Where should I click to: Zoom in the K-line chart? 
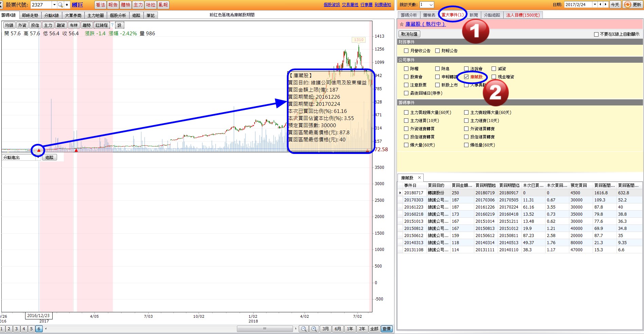tap(314, 329)
